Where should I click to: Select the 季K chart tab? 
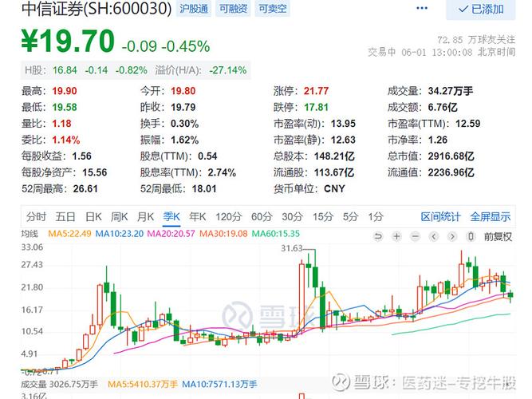pyautogui.click(x=171, y=216)
